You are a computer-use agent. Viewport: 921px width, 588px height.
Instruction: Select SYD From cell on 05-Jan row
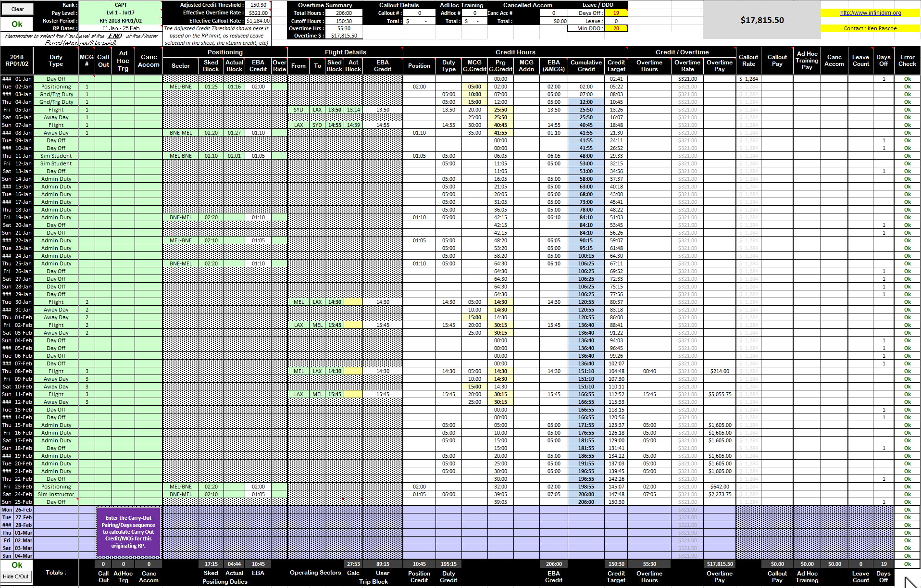tap(299, 110)
